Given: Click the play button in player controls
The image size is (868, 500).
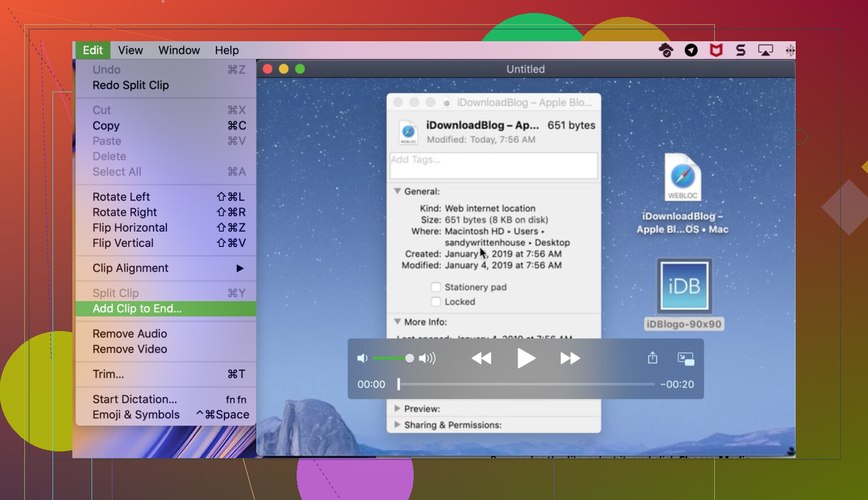Looking at the screenshot, I should coord(526,358).
